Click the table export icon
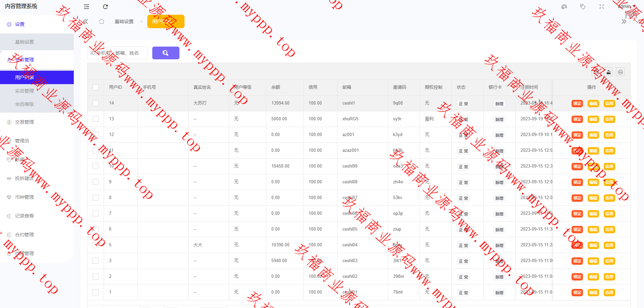Viewport: 644px width, 308px height. pos(608,72)
